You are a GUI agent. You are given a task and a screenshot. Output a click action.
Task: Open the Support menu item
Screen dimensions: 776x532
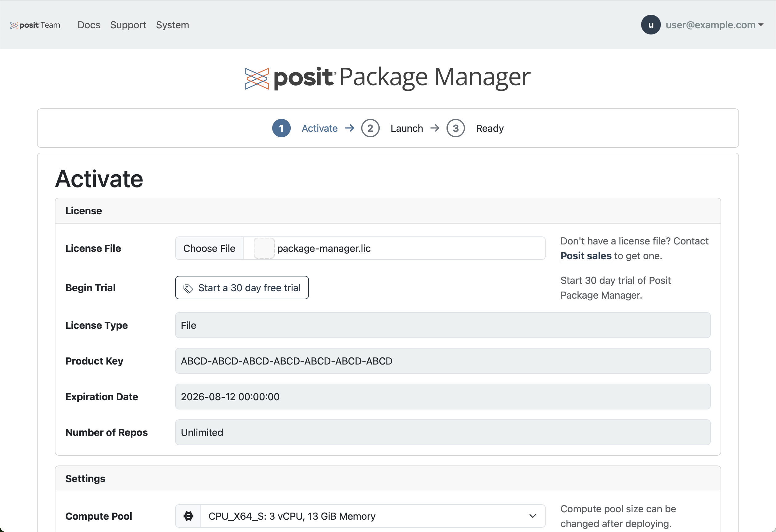(x=128, y=25)
